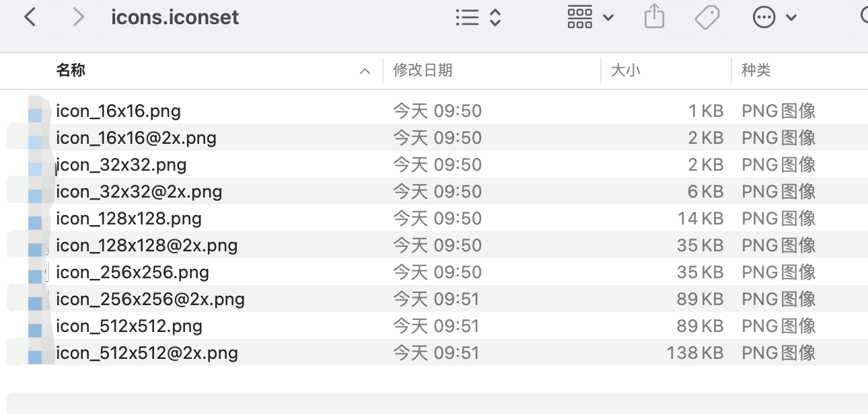Open the Tags editor icon
Viewport: 868px width, 414px height.
point(707,17)
